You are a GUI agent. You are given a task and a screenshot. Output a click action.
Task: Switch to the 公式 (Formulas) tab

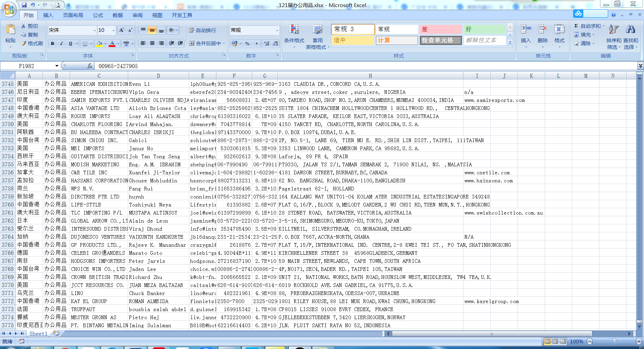tap(98, 15)
